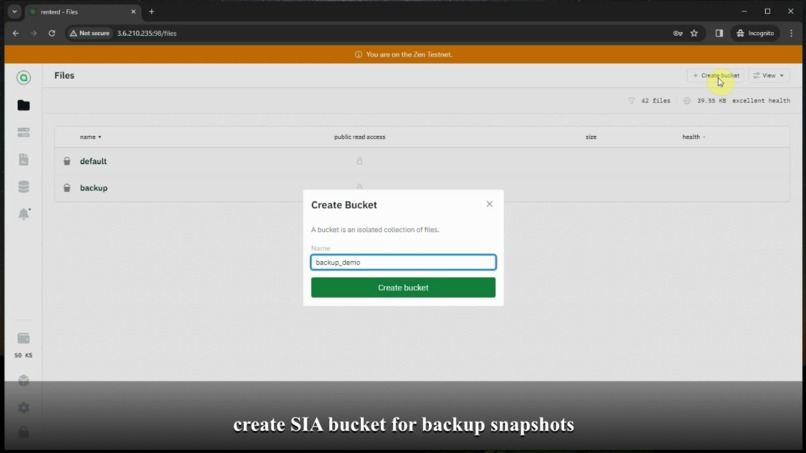Click bucket icon beside default row
Viewport: 806px width, 453px height.
[x=67, y=161]
